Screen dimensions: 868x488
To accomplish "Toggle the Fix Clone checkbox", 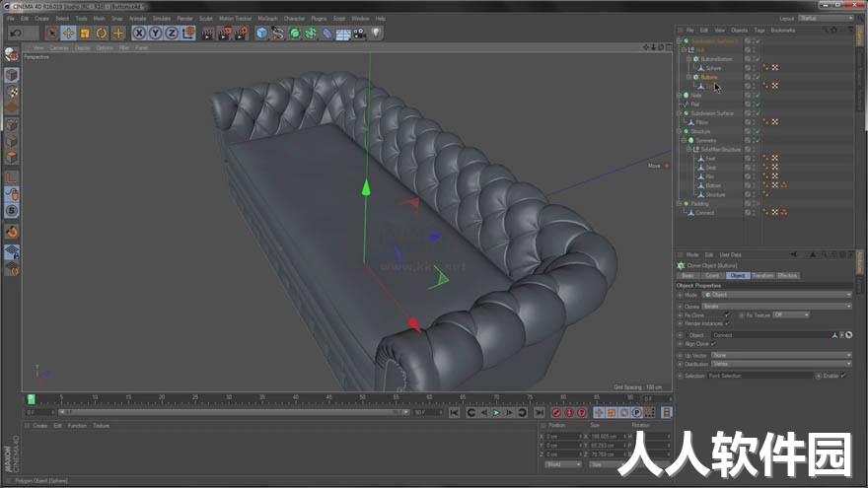I will [x=727, y=314].
